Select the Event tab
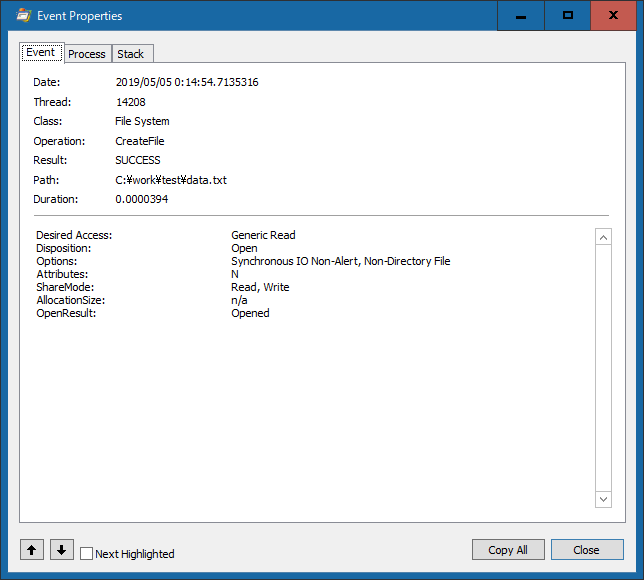The width and height of the screenshot is (644, 580). 41,52
